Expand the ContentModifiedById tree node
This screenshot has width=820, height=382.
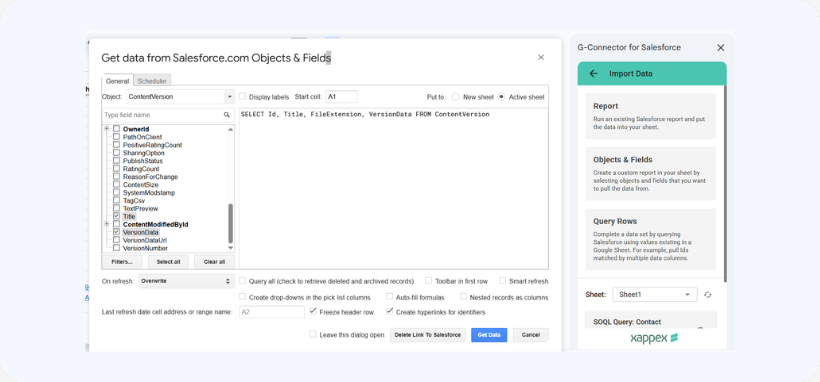pyautogui.click(x=107, y=224)
